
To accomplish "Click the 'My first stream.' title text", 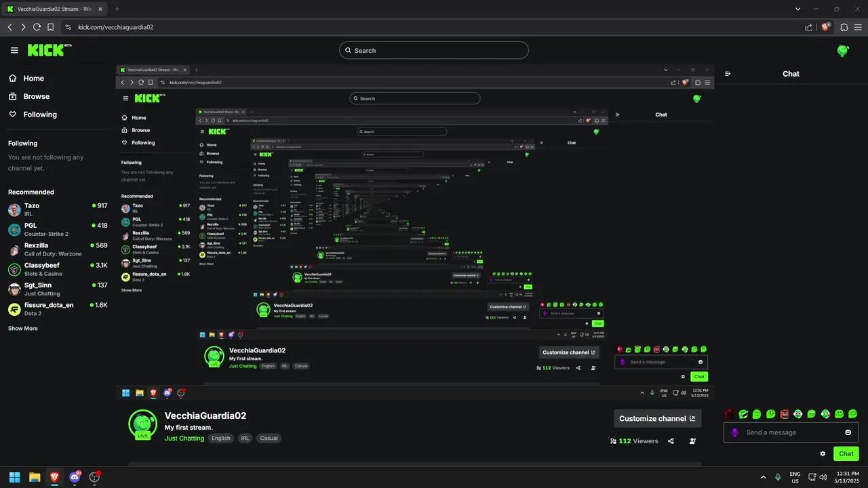I will [189, 428].
